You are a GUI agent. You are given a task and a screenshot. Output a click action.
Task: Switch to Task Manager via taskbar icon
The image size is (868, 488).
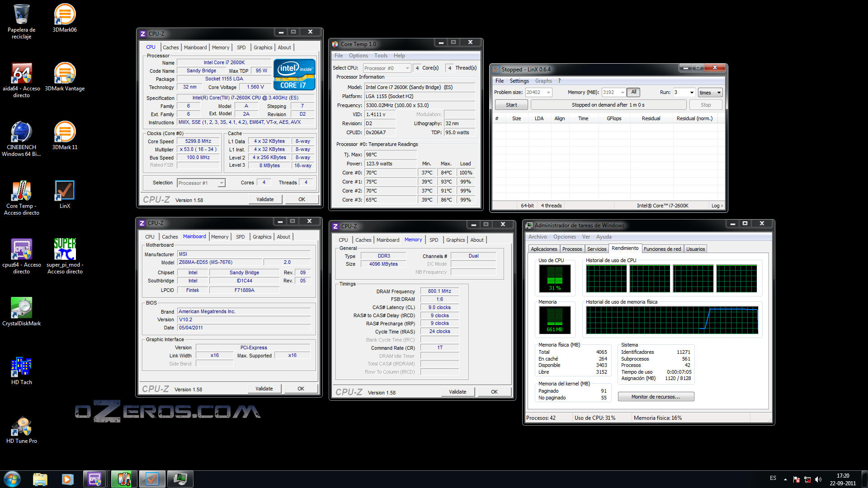pos(180,479)
